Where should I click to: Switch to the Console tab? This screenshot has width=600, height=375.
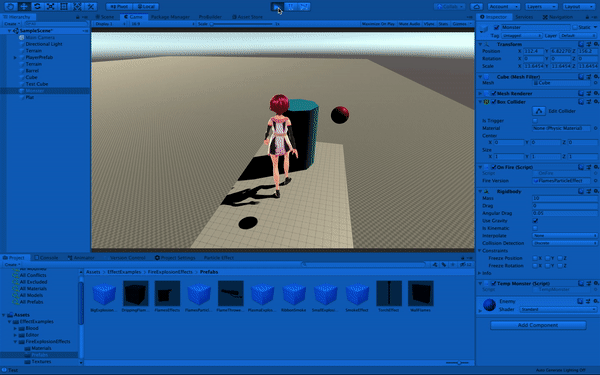pos(46,258)
